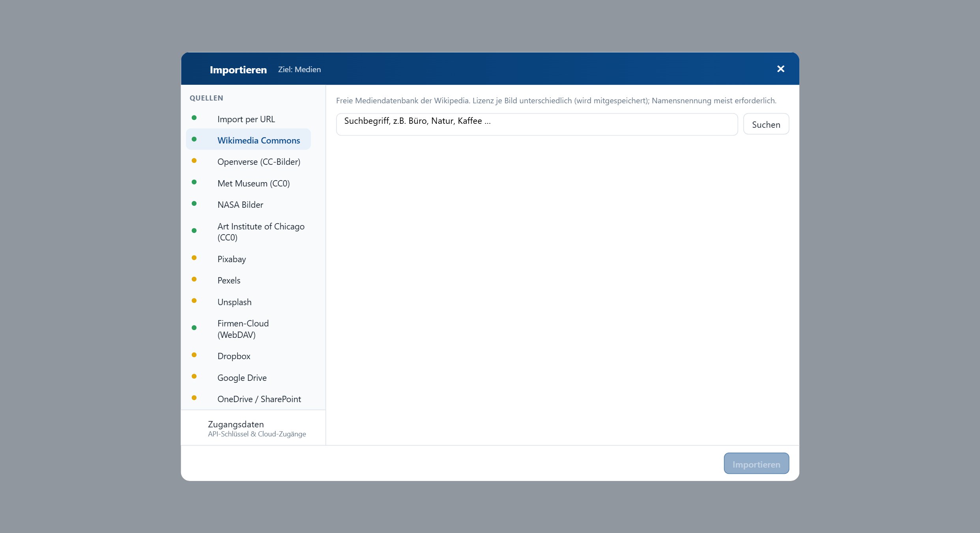Choose Pixabay in the source list
Screen dimensions: 980x533
coord(248,259)
